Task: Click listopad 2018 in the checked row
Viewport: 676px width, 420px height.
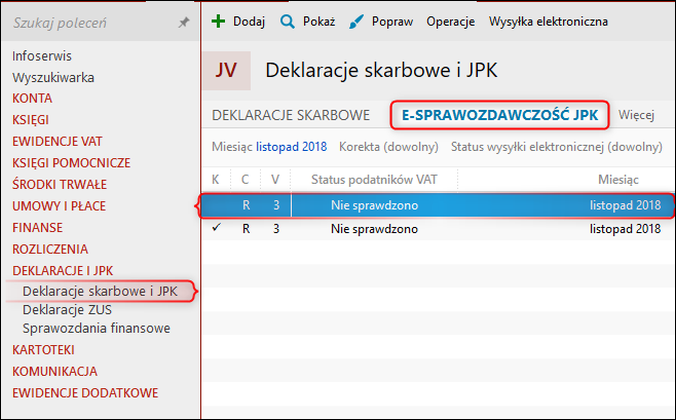Action: [625, 229]
